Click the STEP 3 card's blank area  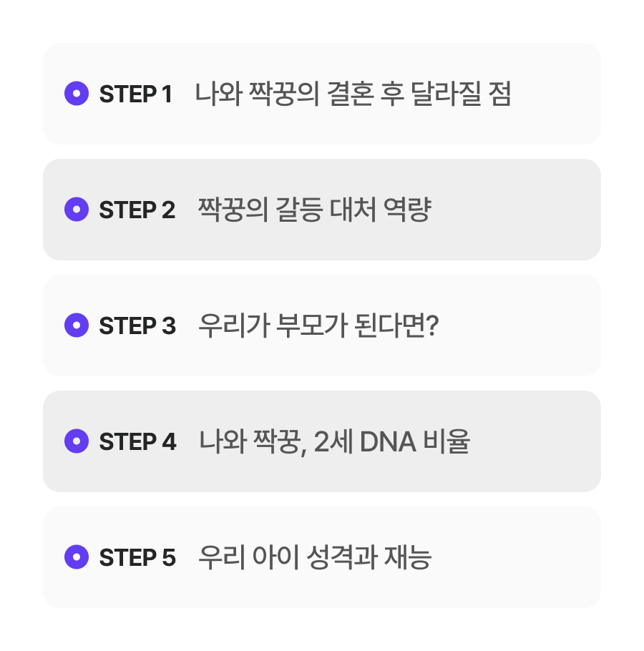519,325
